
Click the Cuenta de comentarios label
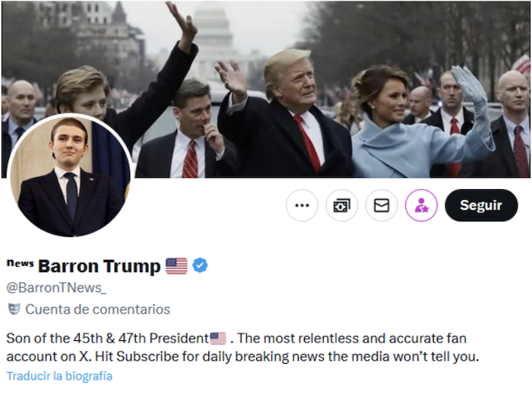click(x=97, y=309)
